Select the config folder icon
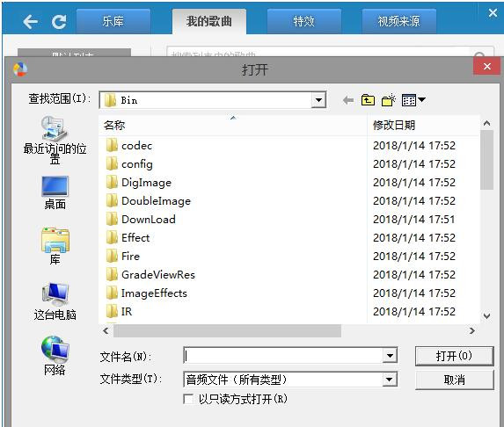504x427 pixels. click(x=112, y=164)
